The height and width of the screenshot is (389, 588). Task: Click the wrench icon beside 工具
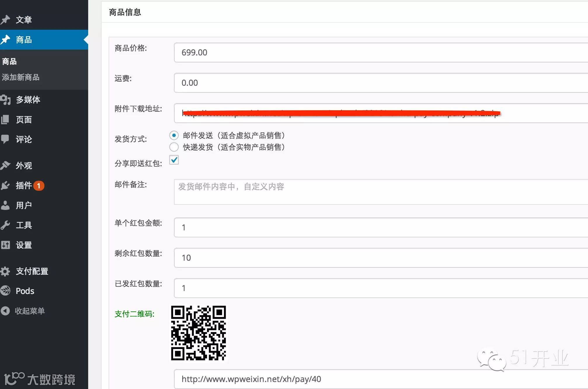click(x=5, y=225)
